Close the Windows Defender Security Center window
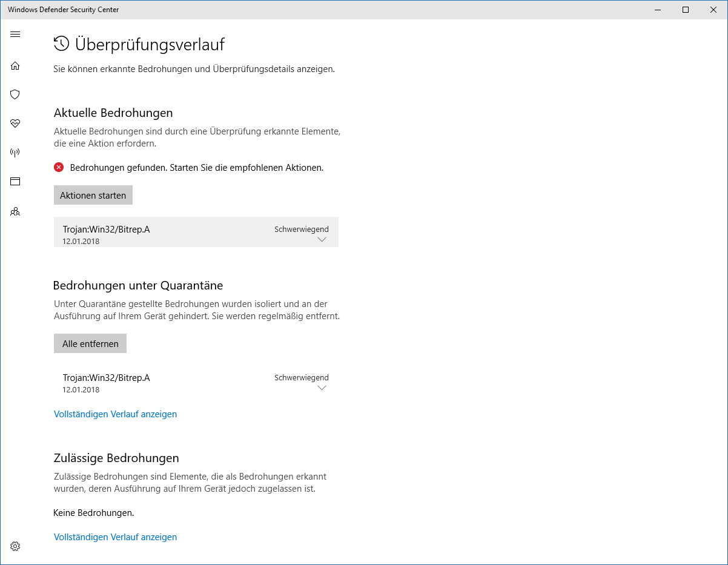The image size is (728, 565). [713, 10]
